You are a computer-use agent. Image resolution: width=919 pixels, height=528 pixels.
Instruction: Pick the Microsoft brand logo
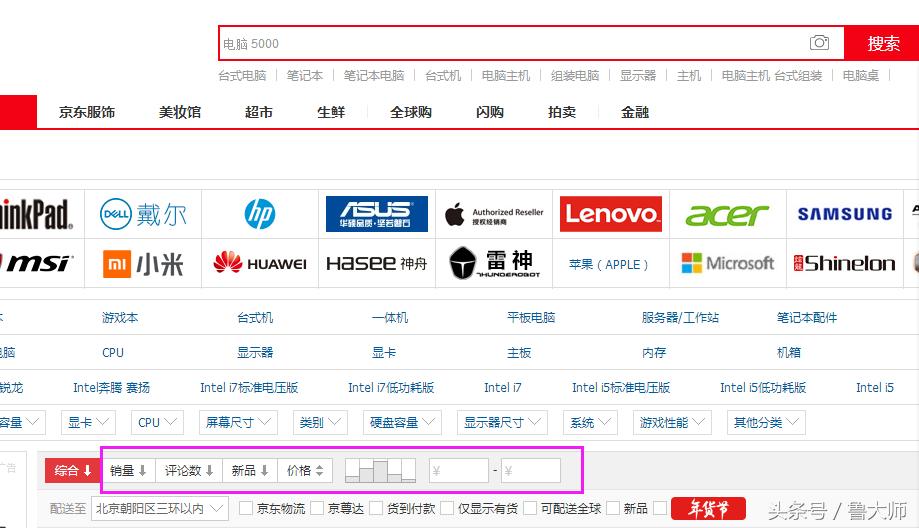(x=727, y=263)
